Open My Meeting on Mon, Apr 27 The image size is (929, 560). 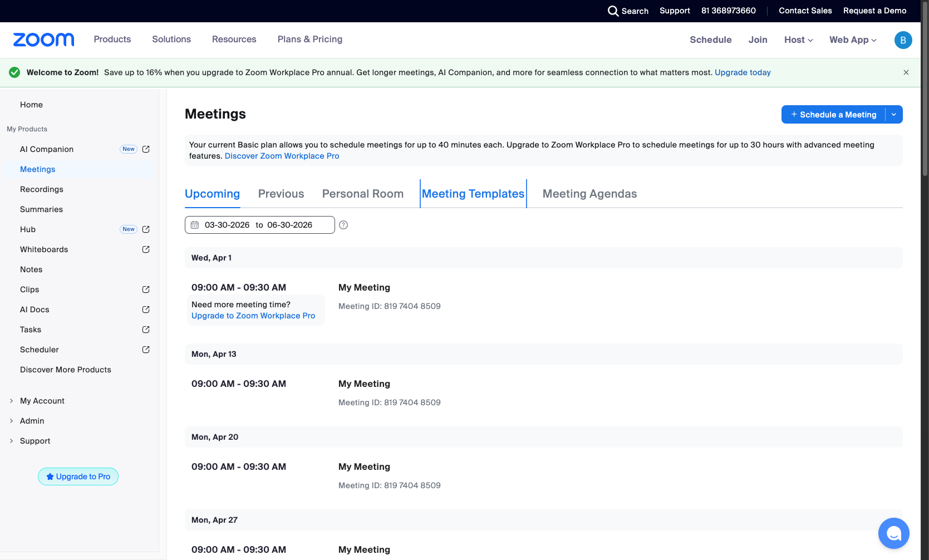tap(364, 549)
